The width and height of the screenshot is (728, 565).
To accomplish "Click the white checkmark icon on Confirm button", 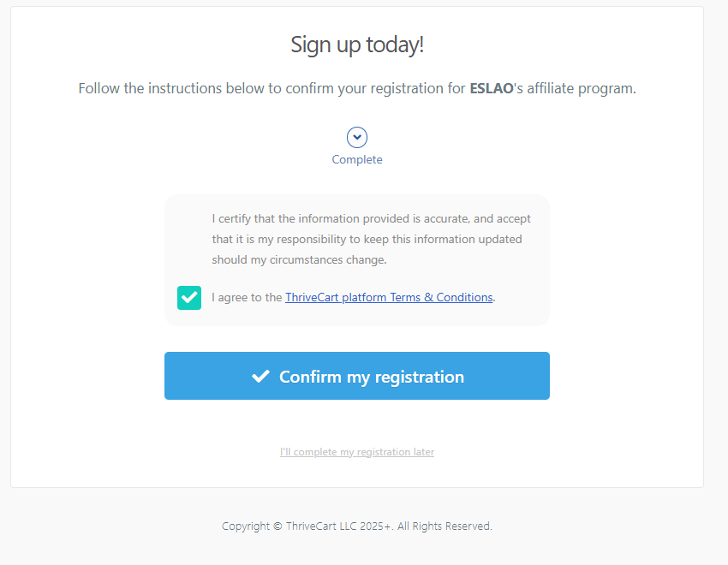I will tap(260, 377).
